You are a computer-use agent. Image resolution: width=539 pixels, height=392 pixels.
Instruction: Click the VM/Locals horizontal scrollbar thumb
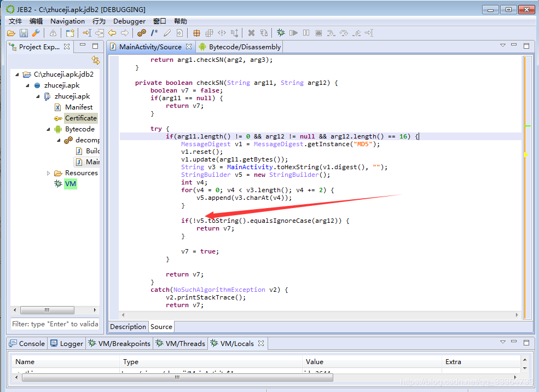(x=177, y=378)
